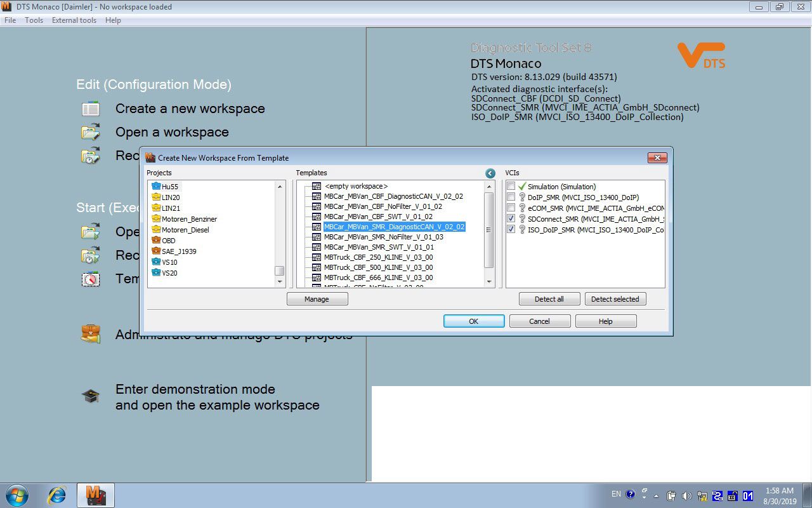Screen dimensions: 812x508
Task: Click the Templates list vertical scrollbar thumb
Action: pos(489,230)
